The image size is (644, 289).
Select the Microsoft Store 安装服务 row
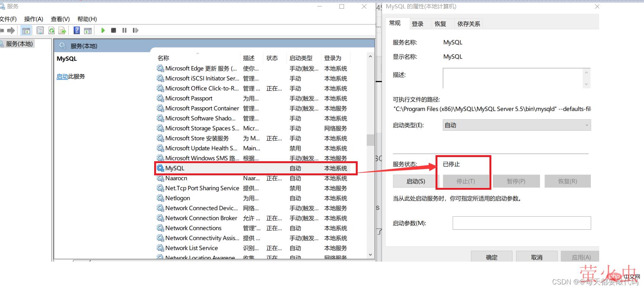tap(253, 138)
